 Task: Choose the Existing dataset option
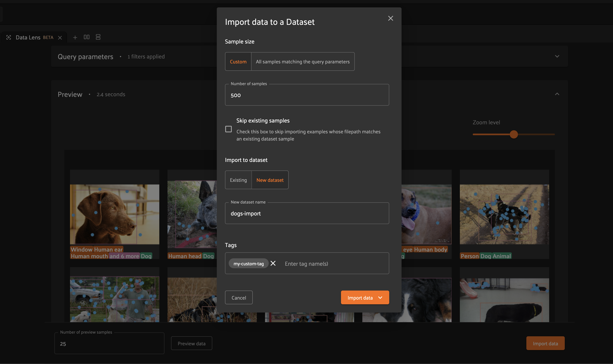point(238,180)
